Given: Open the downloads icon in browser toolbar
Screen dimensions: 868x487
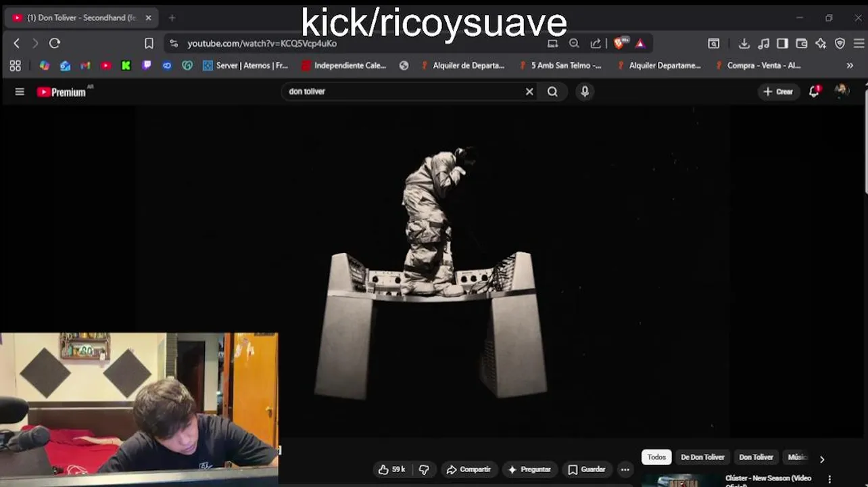Looking at the screenshot, I should coord(744,43).
